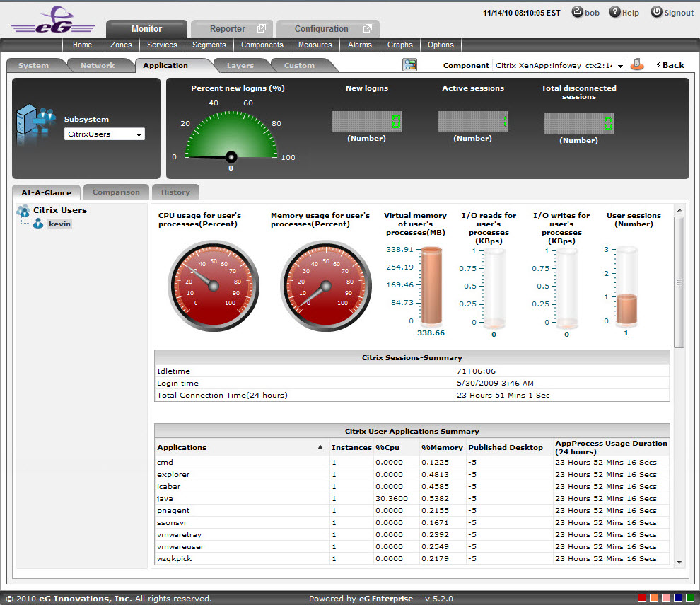700x605 pixels.
Task: Open the Measures menu
Action: (315, 45)
